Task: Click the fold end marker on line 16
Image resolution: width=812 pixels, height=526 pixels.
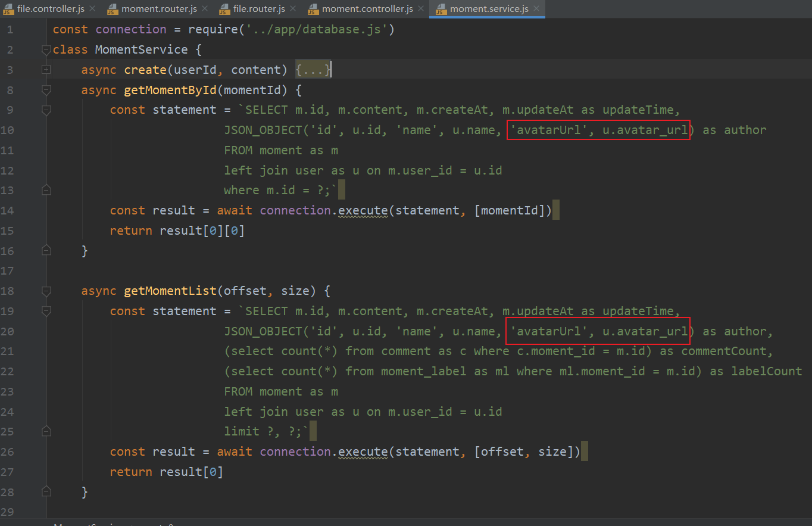Action: tap(46, 251)
